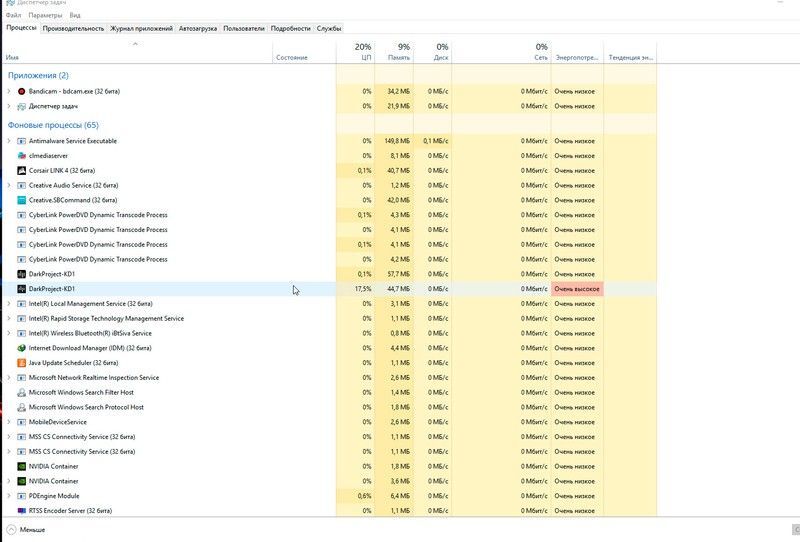Click the clmediaserver process icon

[x=21, y=156]
